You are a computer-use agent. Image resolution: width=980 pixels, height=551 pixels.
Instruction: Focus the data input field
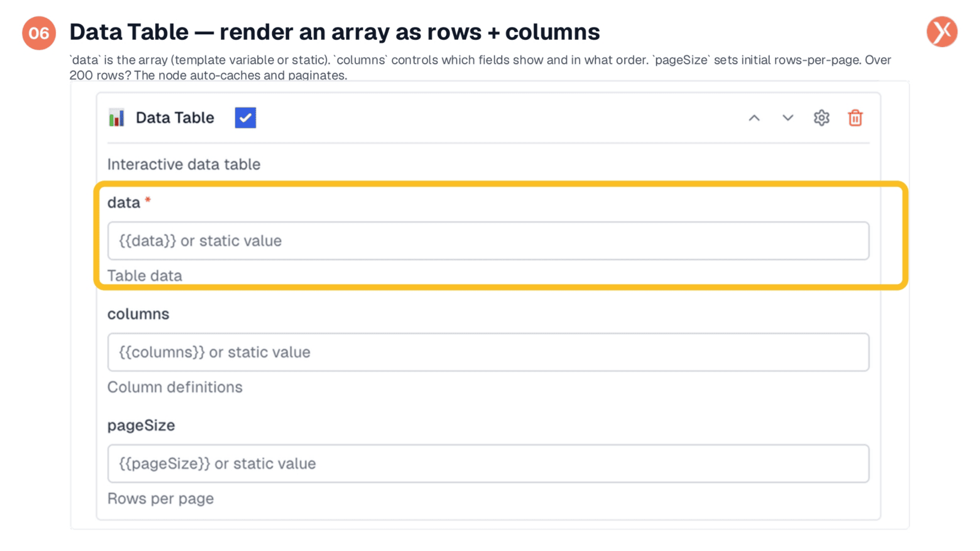488,241
